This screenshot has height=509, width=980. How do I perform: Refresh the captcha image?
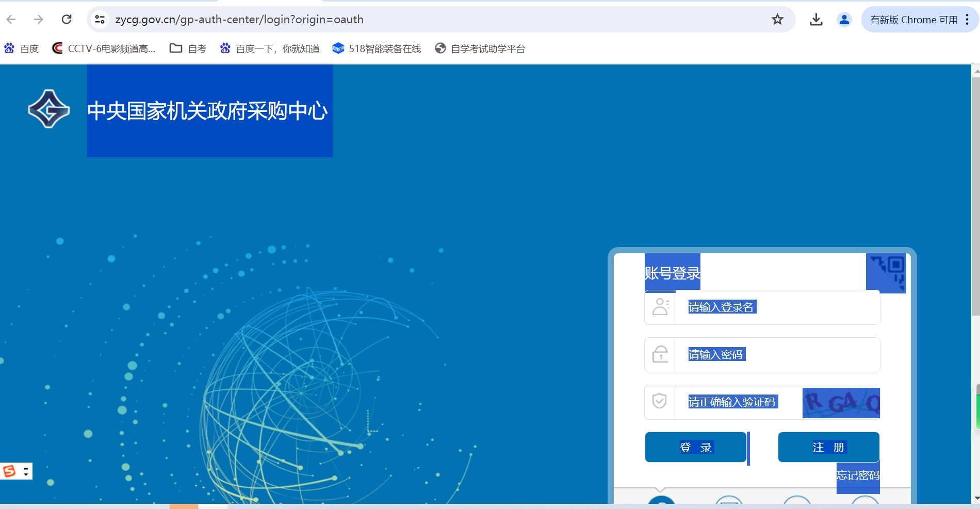coord(841,403)
